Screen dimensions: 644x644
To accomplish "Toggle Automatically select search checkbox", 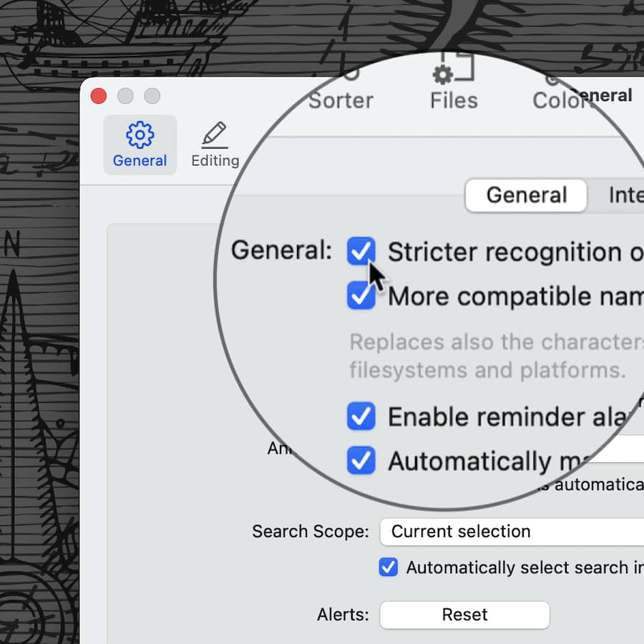I will pos(388,567).
